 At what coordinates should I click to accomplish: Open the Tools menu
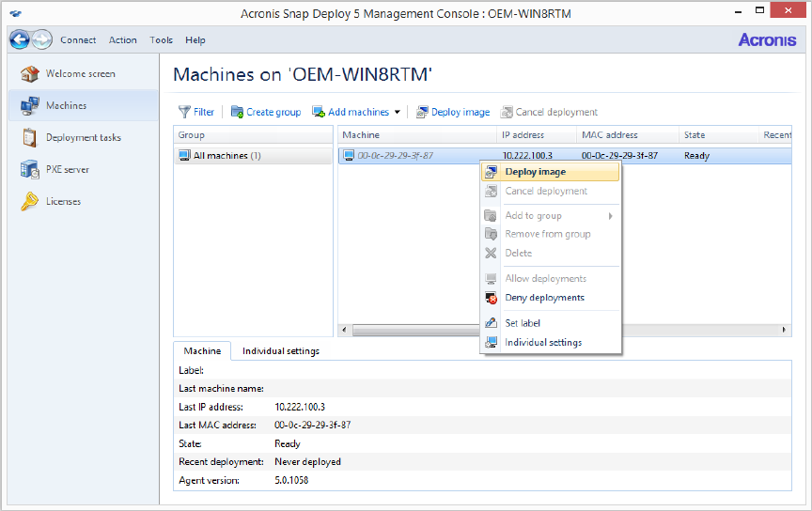161,39
